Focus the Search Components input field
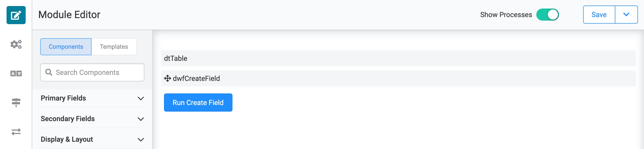Viewport: 644px width, 149px height. (x=92, y=72)
